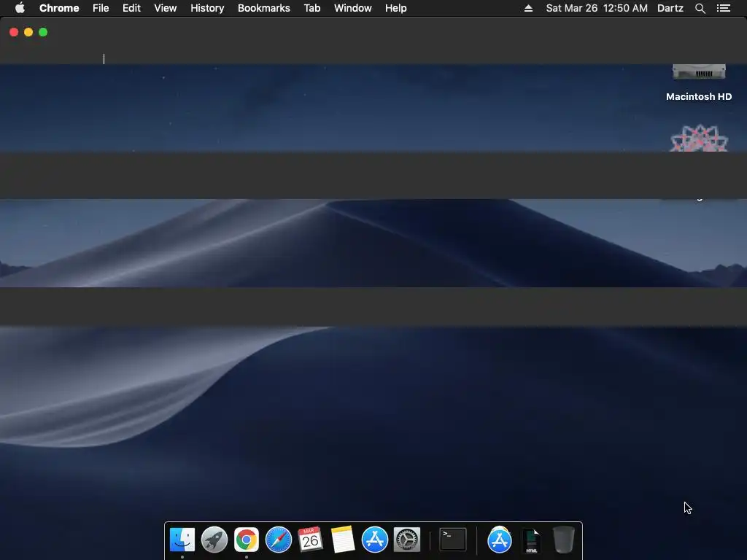This screenshot has width=747, height=560.
Task: Click the Dartz user name menu
Action: [670, 8]
